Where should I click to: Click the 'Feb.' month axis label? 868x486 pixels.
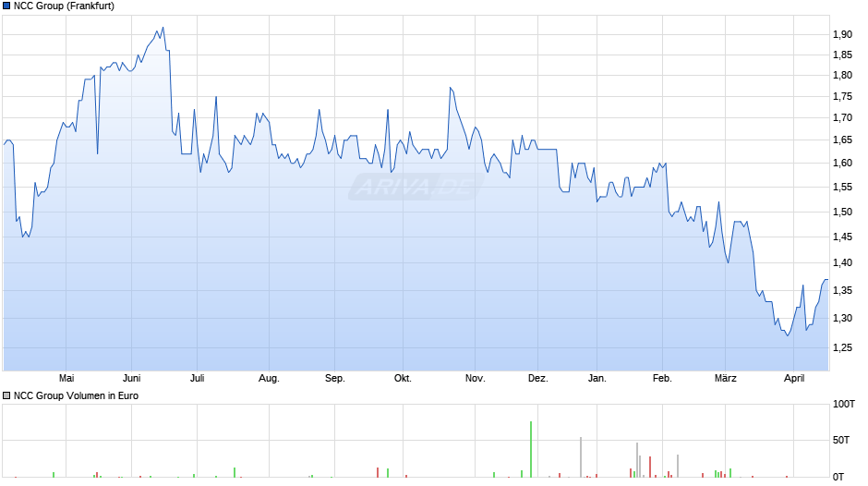pos(662,378)
